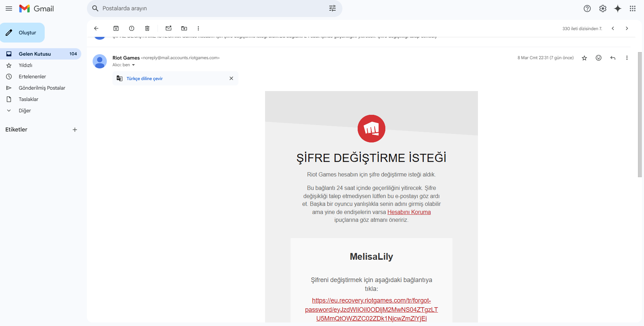This screenshot has height=326, width=644.
Task: Archive this conversation
Action: (116, 28)
